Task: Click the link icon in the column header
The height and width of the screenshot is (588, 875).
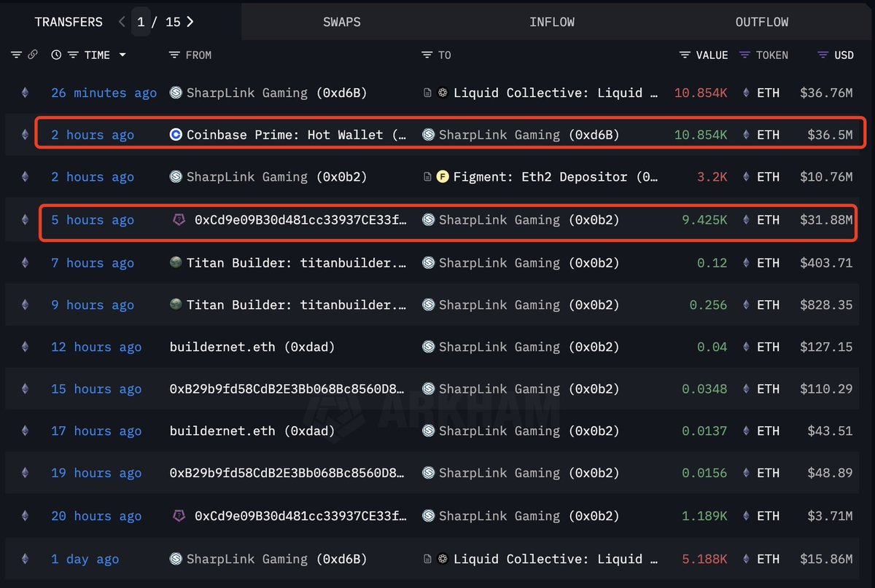Action: click(x=32, y=55)
